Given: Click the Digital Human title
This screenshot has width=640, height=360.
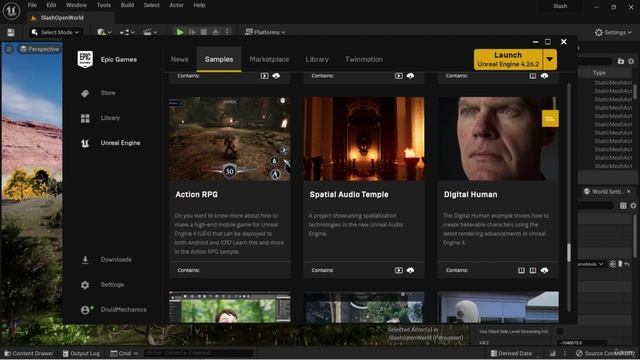Looking at the screenshot, I should pos(471,195).
